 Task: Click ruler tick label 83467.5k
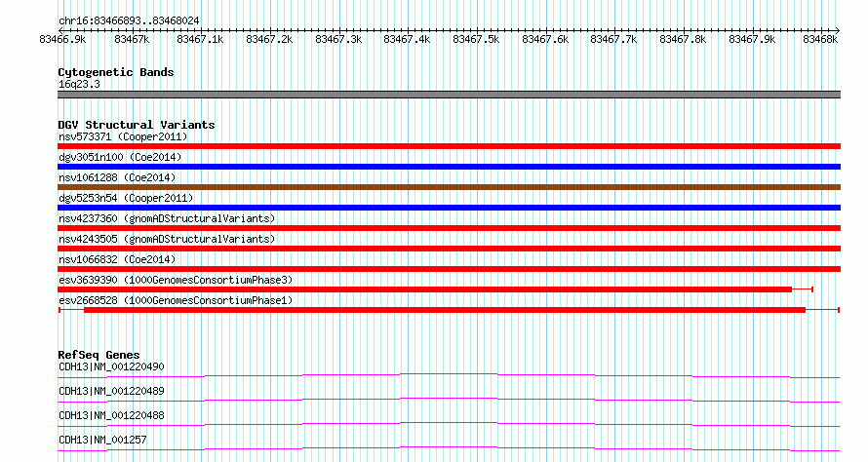(x=476, y=39)
